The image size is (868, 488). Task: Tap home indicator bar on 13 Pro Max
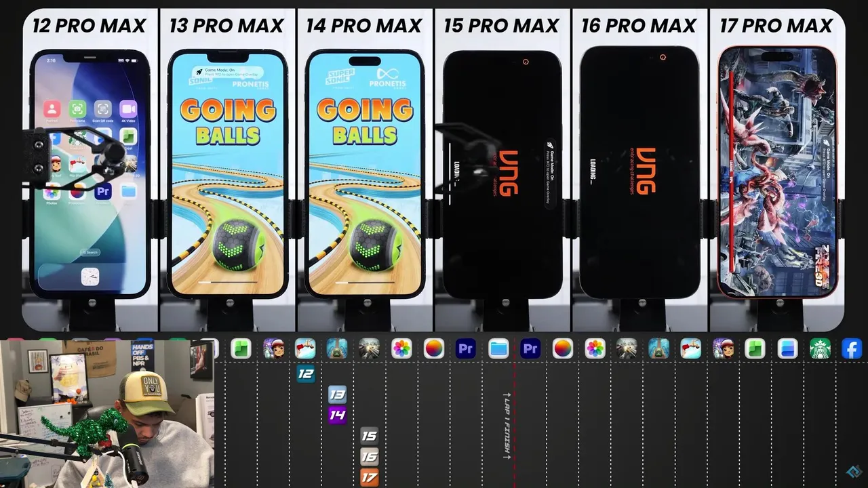[227, 281]
